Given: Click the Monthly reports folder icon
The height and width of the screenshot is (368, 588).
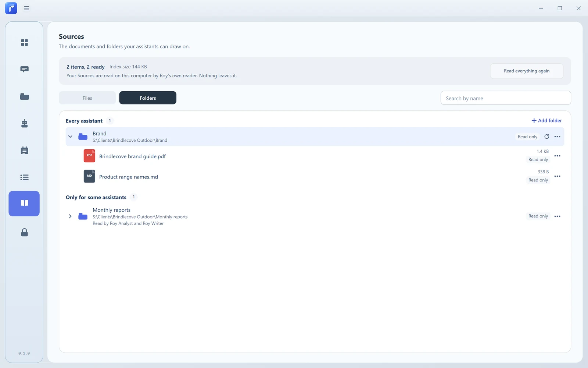Looking at the screenshot, I should tap(83, 216).
